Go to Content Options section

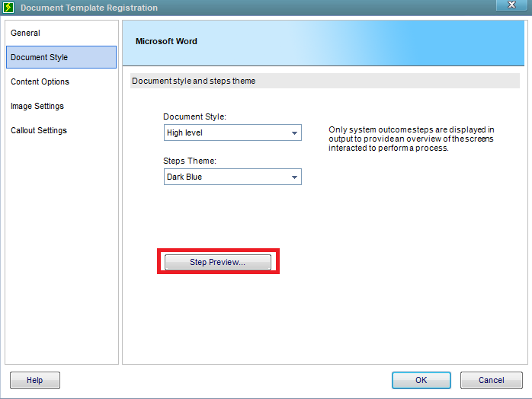tap(40, 81)
